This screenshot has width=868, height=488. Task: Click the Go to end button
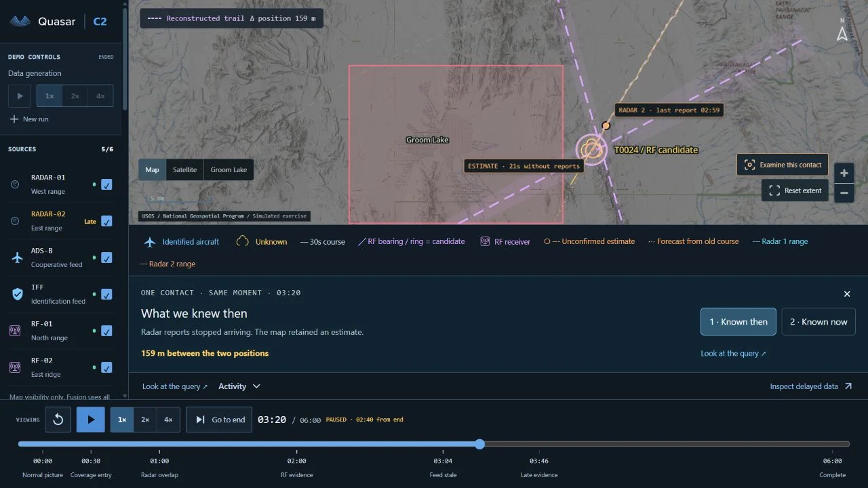(x=219, y=420)
